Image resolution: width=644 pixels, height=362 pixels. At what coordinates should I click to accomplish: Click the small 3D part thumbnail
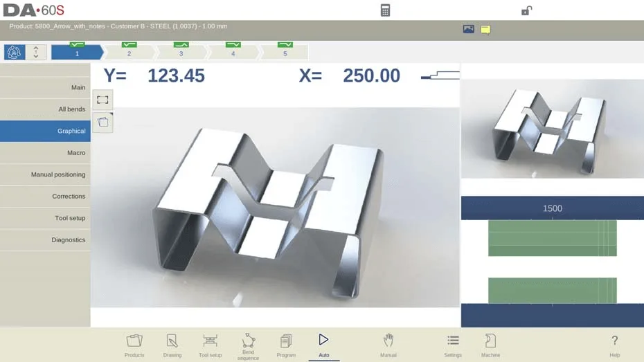tap(553, 129)
